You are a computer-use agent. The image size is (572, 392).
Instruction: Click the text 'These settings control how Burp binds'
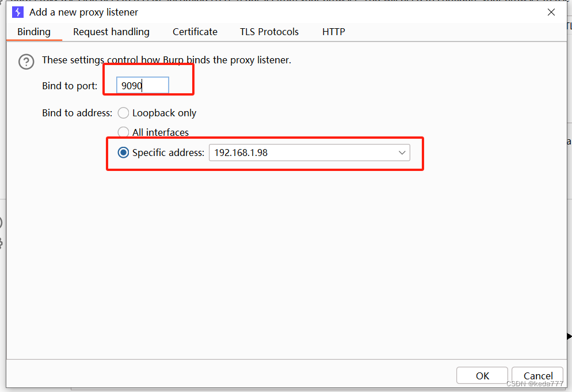point(126,60)
